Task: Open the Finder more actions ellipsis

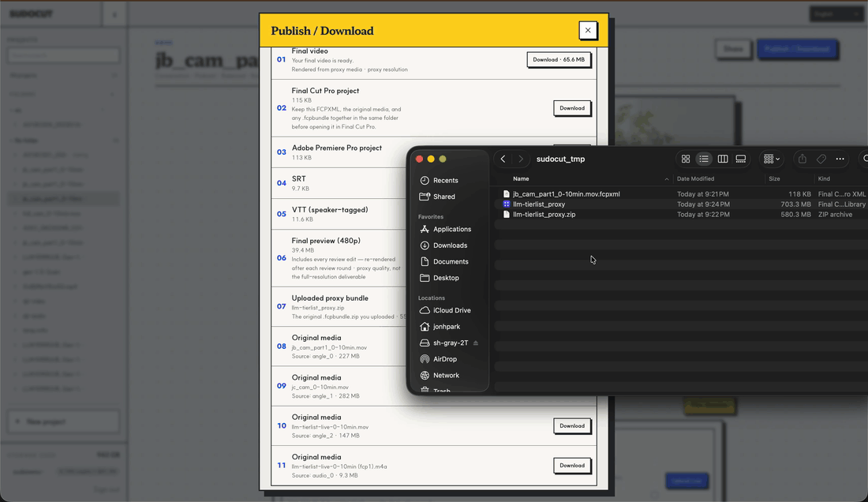Action: click(840, 159)
